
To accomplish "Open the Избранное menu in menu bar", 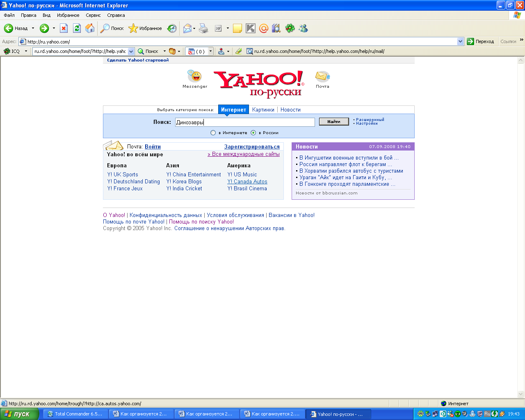I will 68,15.
